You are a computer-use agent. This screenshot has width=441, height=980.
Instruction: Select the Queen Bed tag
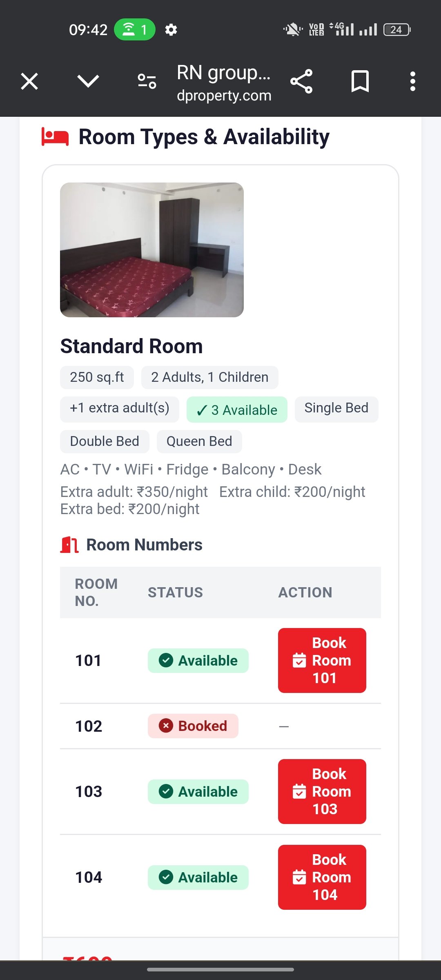click(x=199, y=441)
